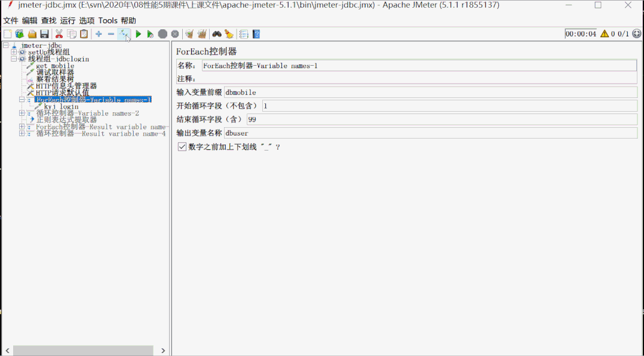644x356 pixels.
Task: Paste with the clipboard toolbar icon
Action: coord(84,34)
